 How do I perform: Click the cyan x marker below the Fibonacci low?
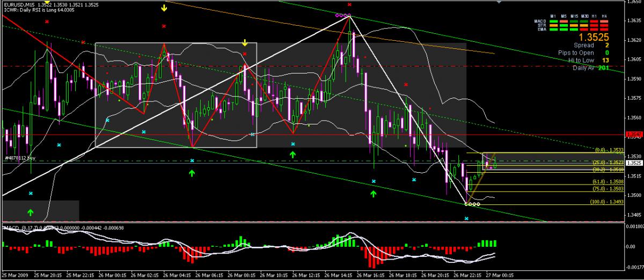[466, 219]
